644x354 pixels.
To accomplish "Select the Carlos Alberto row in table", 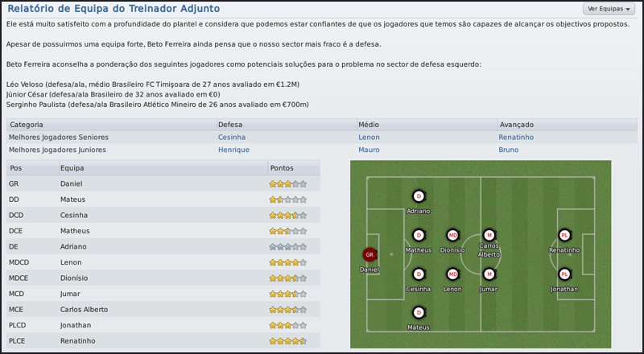I will point(161,310).
